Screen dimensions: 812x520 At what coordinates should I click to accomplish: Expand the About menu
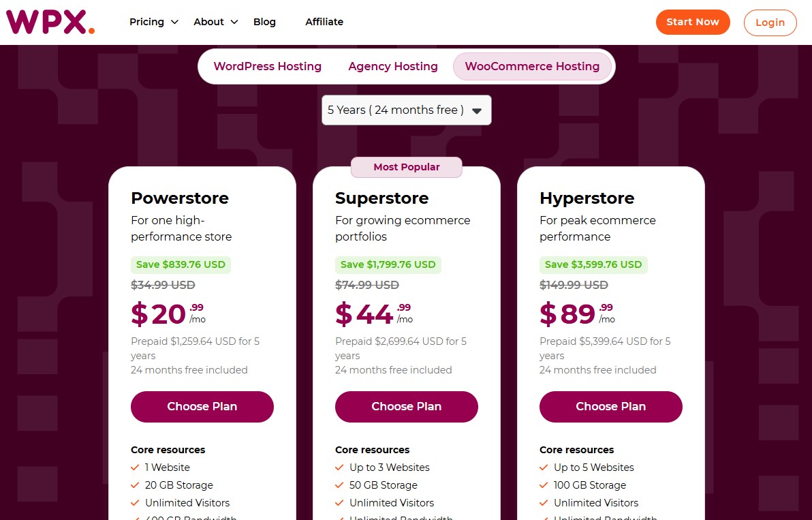point(214,22)
